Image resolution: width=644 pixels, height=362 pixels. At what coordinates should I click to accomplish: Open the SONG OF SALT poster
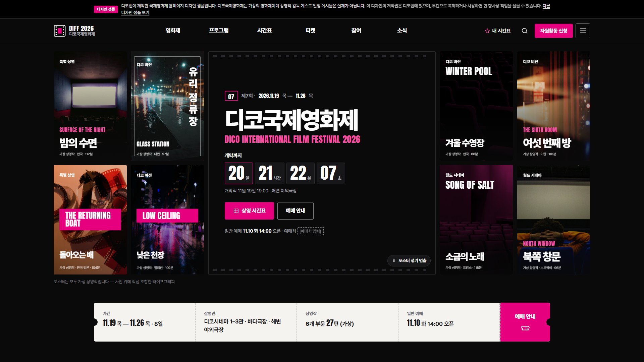(x=476, y=220)
